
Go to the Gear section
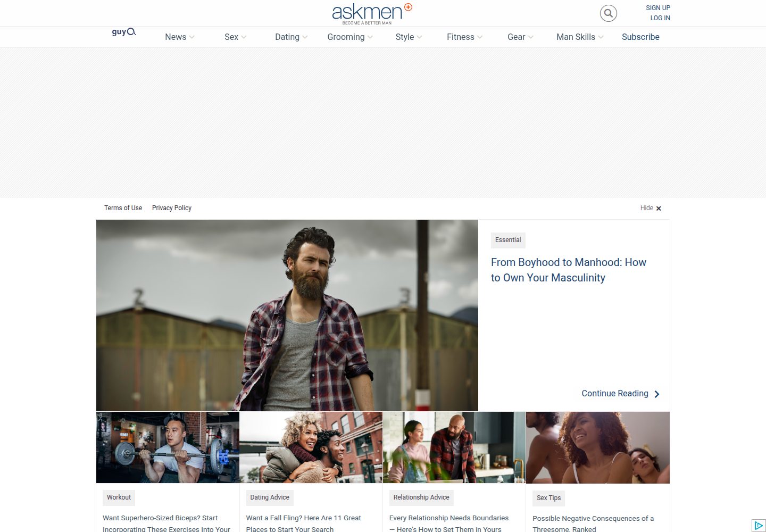pos(516,37)
